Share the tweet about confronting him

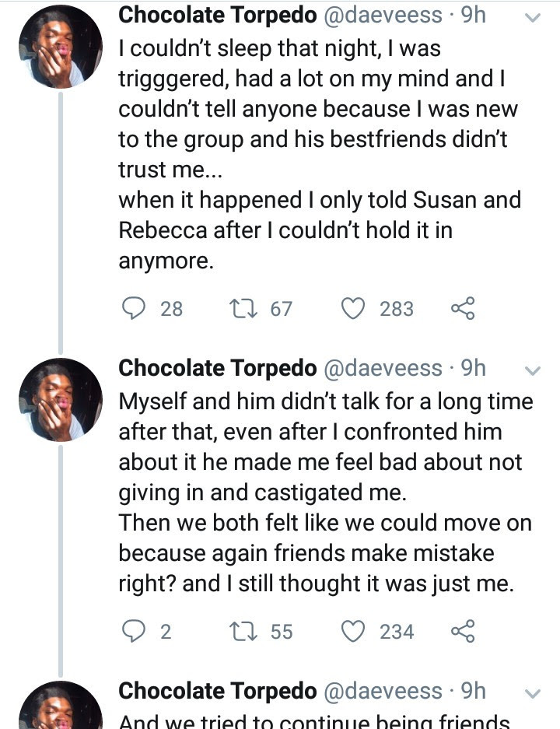(463, 631)
